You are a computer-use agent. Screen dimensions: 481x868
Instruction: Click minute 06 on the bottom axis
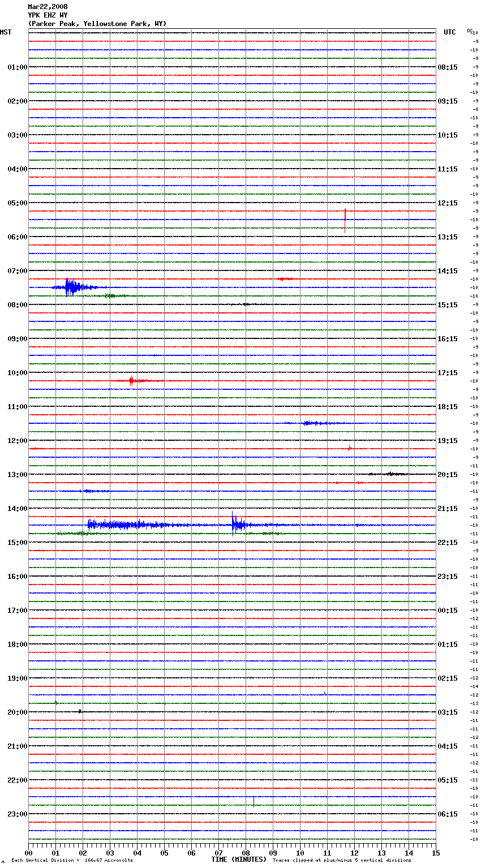click(191, 853)
